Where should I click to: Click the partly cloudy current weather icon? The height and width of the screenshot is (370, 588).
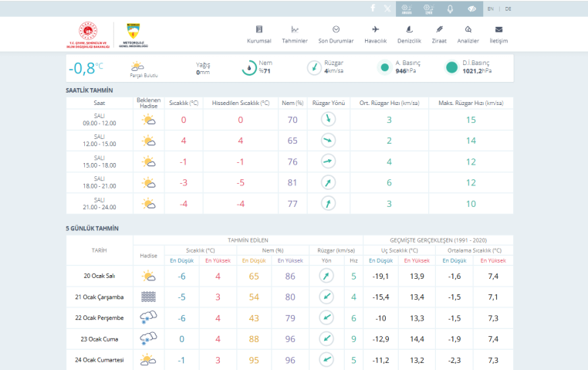tap(139, 67)
